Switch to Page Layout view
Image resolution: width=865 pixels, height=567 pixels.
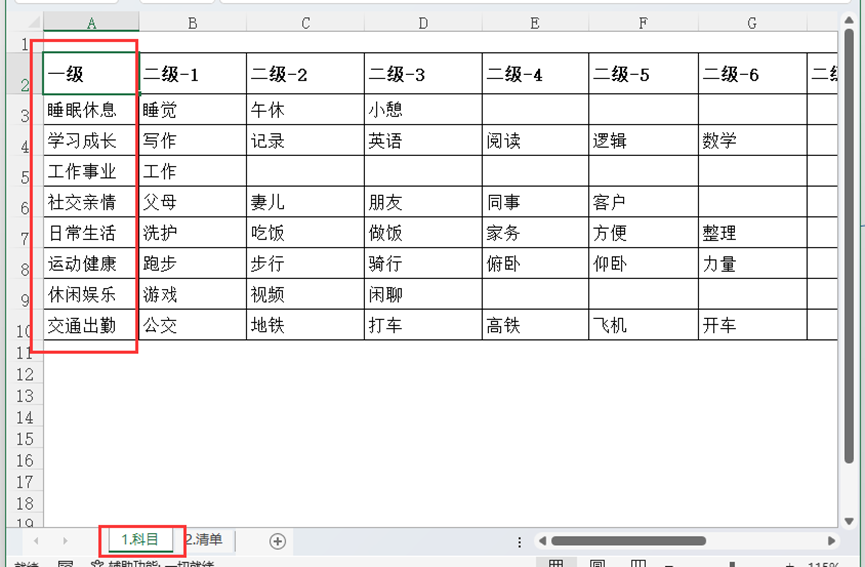[x=597, y=564]
